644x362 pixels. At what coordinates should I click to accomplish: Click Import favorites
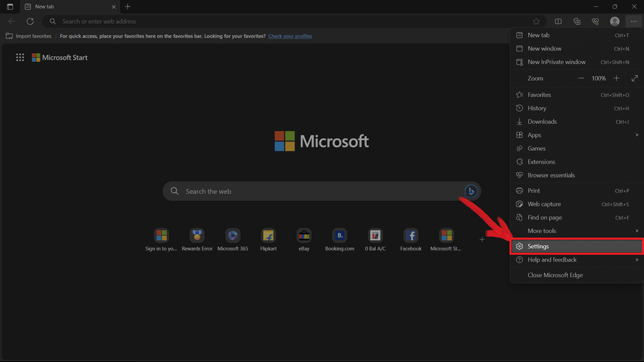pos(29,36)
